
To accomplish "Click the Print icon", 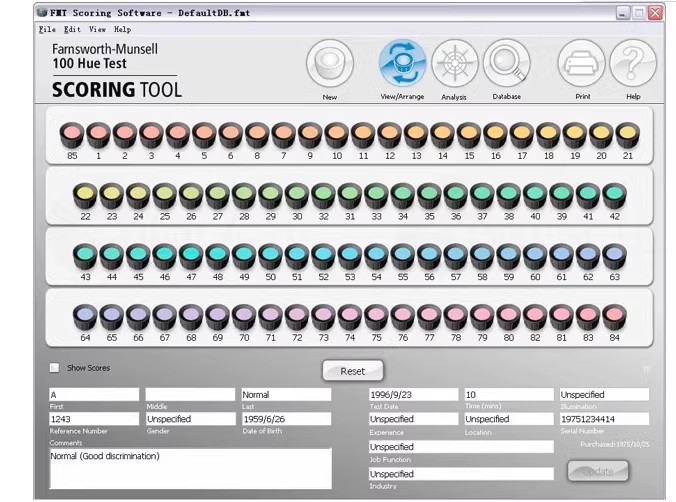I will click(x=582, y=66).
